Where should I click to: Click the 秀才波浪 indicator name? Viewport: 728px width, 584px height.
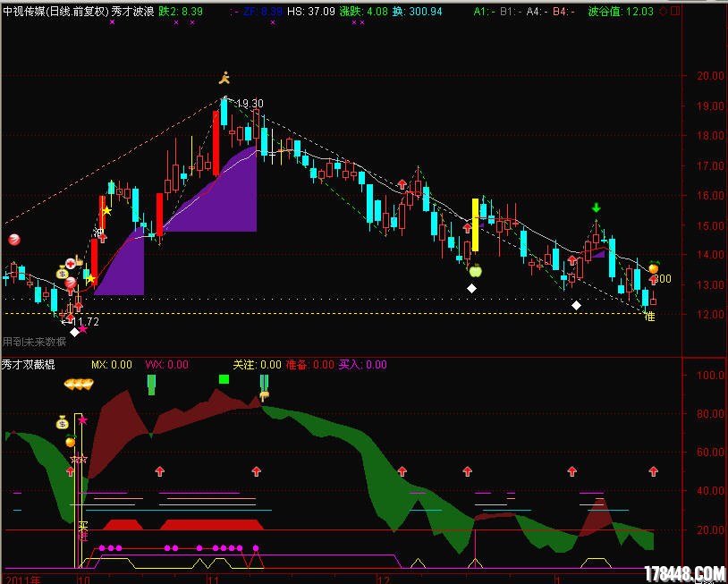[132, 11]
